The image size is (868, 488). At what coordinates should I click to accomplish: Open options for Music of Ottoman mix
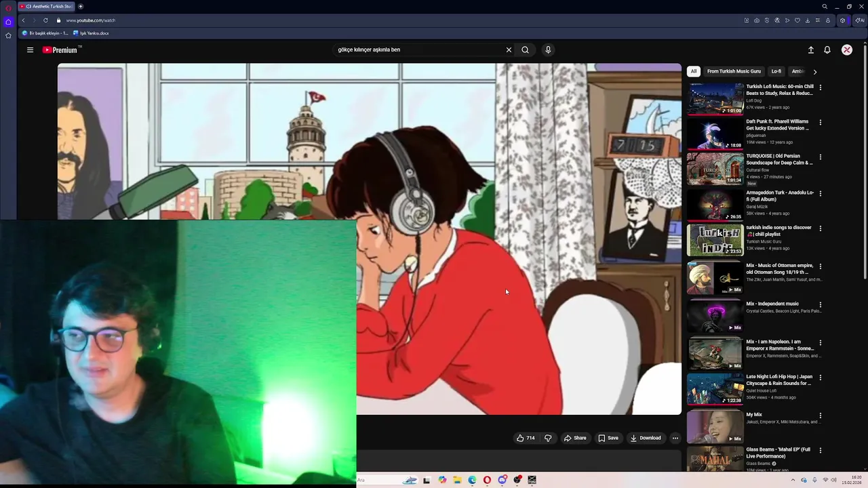coord(821,267)
